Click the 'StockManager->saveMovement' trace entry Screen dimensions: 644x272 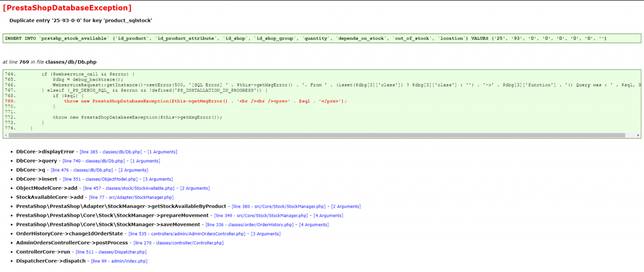[108, 224]
